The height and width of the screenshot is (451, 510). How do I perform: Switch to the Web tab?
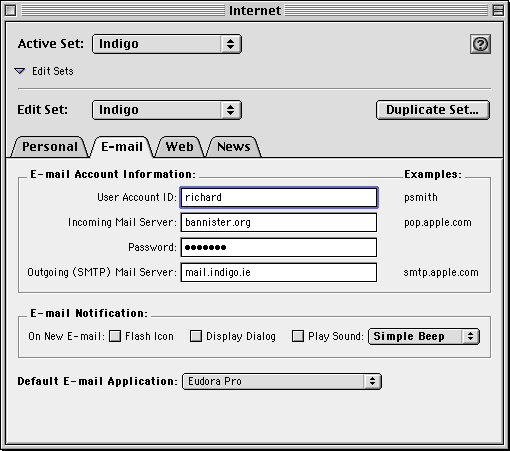click(180, 147)
